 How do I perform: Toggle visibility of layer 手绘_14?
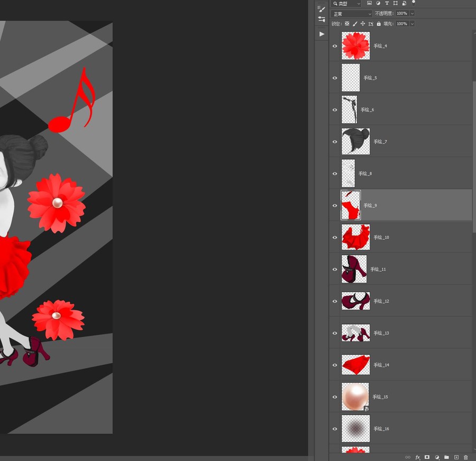(x=335, y=365)
